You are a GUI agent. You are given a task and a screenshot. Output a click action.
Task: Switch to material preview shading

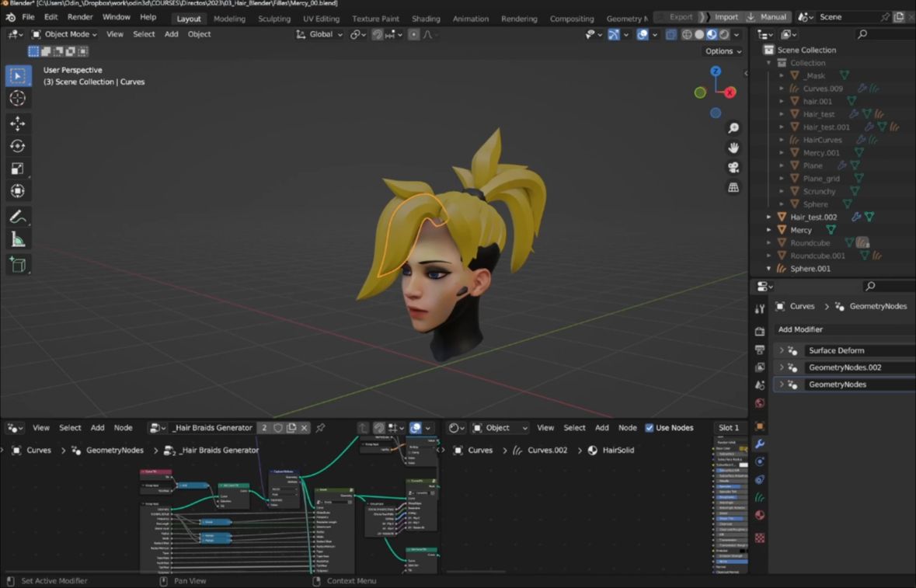pyautogui.click(x=712, y=34)
